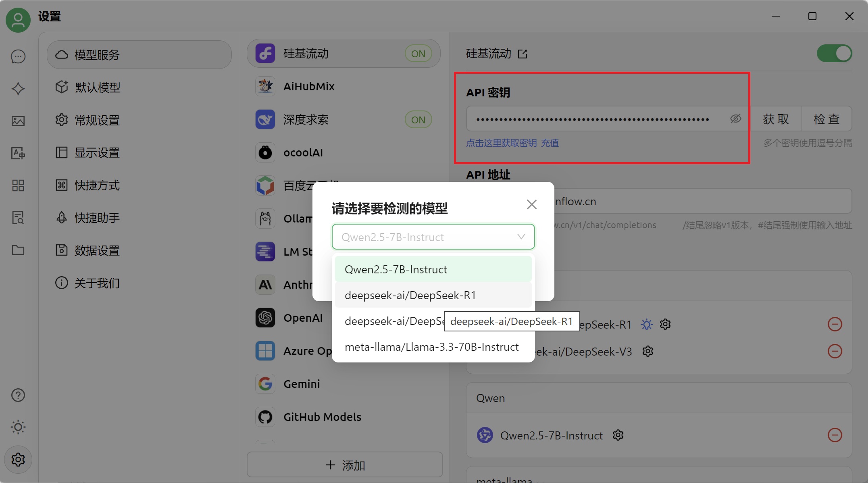Expand the Qwen model group header
This screenshot has height=483, width=868.
(x=659, y=398)
